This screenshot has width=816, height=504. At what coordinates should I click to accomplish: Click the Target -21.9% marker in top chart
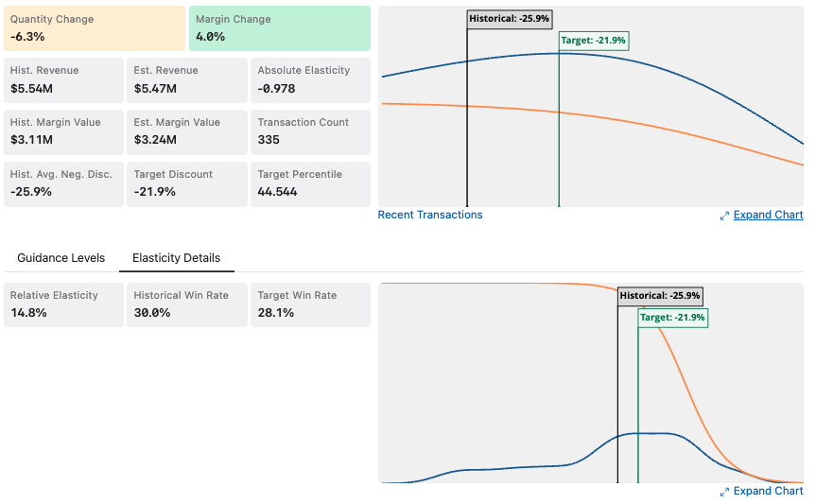pos(594,41)
